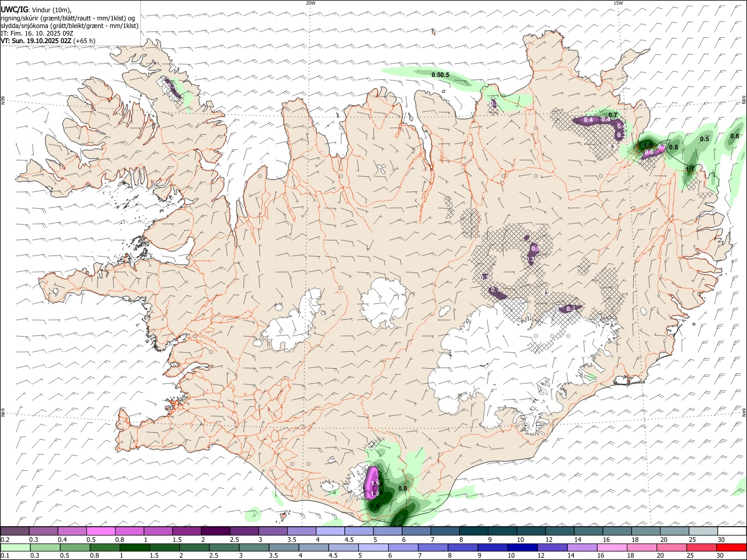Select the pure red swatch after 30 in lower legend
Viewport: 747px width, 560px height.
[731, 547]
